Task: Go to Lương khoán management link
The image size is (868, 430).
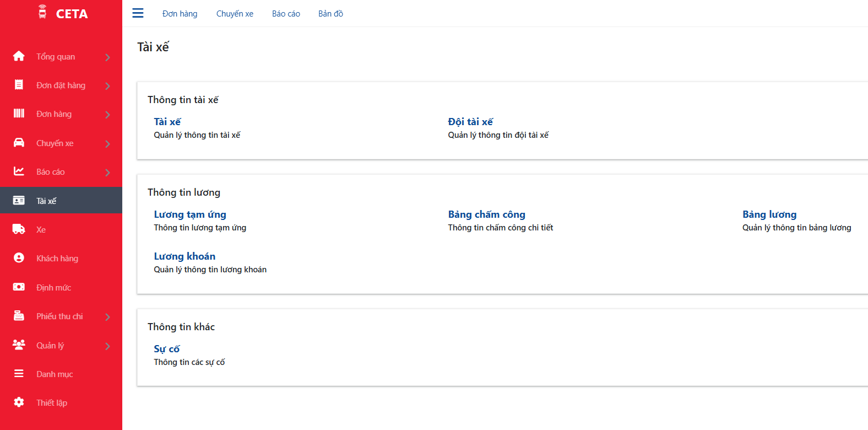Action: (185, 256)
